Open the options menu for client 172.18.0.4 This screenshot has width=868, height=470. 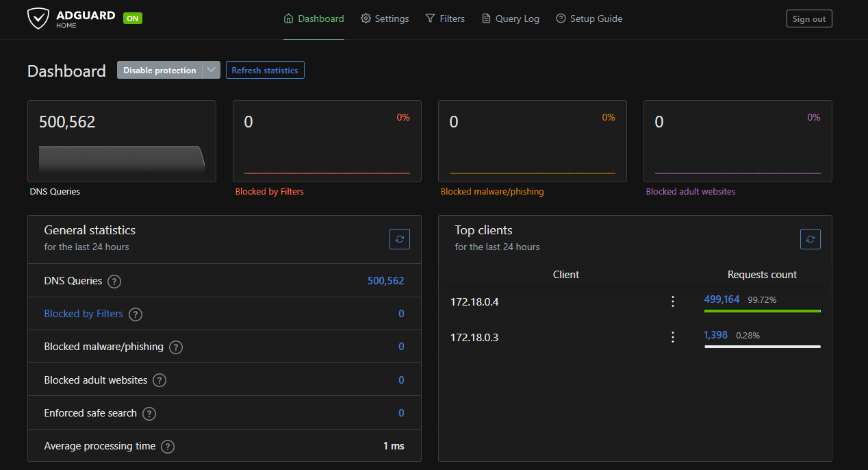coord(673,301)
